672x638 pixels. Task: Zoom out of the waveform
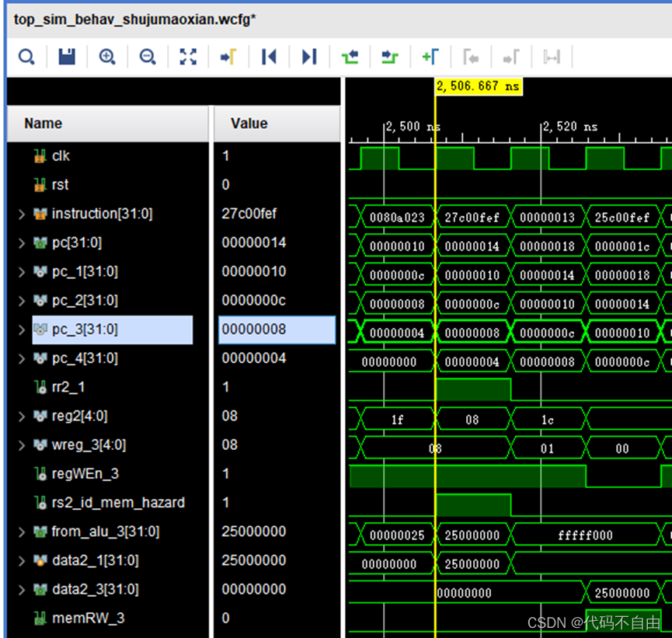pyautogui.click(x=148, y=57)
